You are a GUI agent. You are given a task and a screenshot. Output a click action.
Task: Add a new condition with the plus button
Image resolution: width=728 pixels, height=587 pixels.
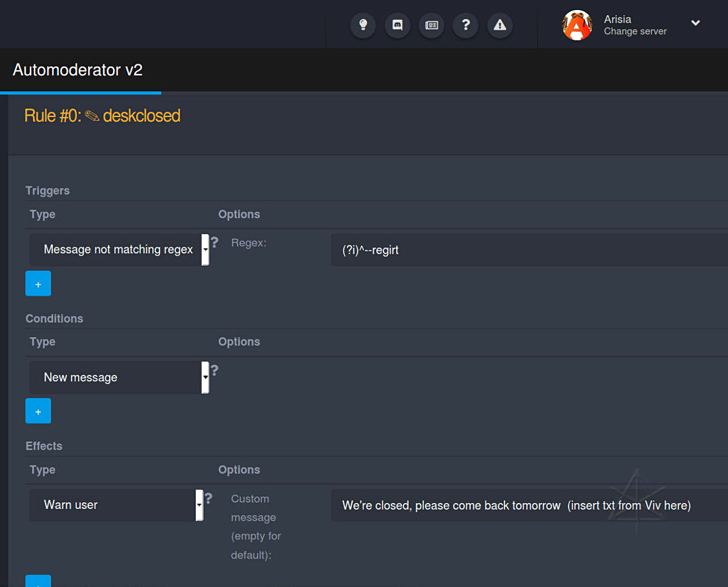38,411
